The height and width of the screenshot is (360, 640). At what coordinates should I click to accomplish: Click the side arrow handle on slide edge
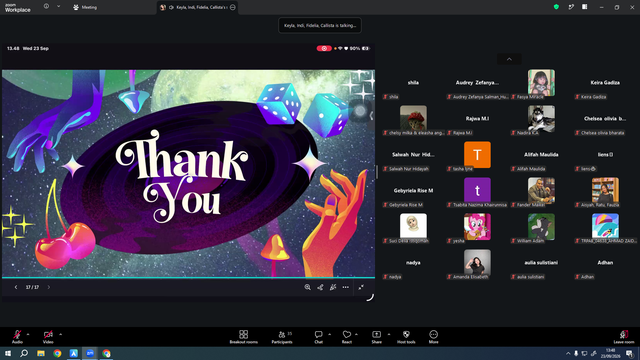click(x=371, y=116)
